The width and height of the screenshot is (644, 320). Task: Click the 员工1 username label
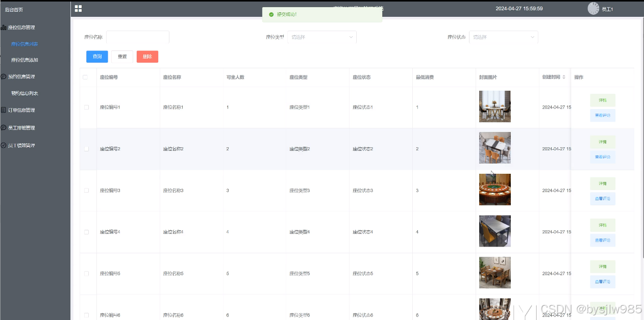click(607, 9)
